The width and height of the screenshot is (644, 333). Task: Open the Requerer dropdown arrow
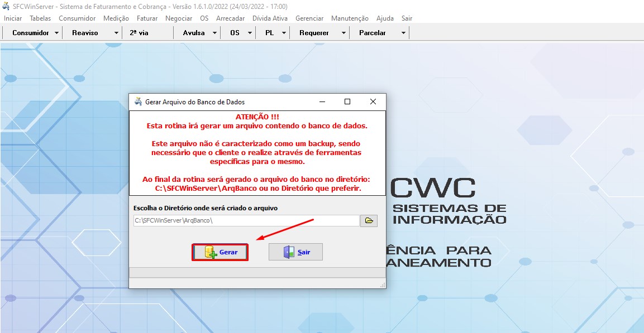pos(344,33)
